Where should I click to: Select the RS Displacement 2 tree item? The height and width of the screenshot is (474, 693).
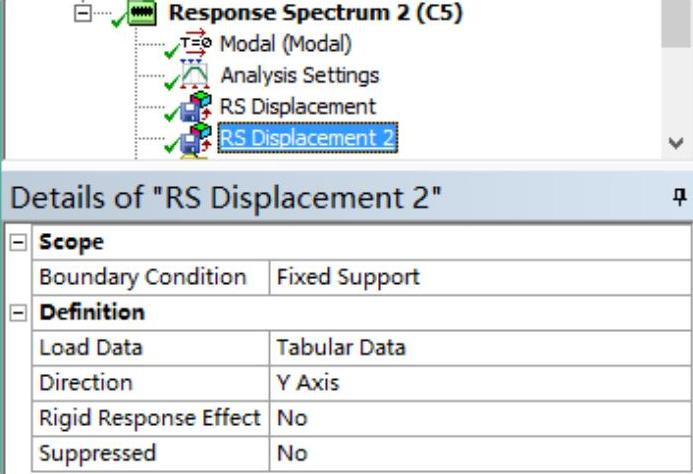(x=306, y=137)
